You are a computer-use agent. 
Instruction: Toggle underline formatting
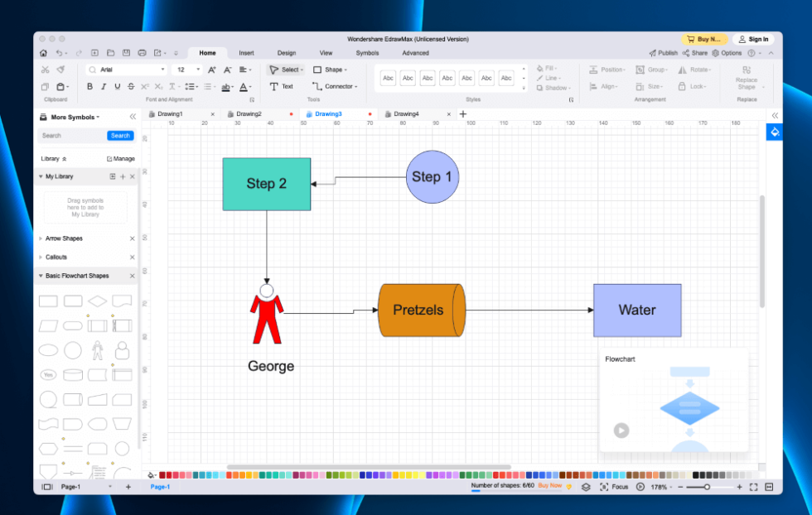click(x=117, y=86)
